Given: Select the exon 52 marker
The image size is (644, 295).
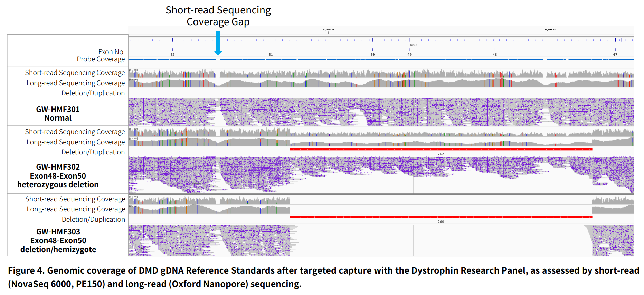Looking at the screenshot, I should pyautogui.click(x=172, y=54).
